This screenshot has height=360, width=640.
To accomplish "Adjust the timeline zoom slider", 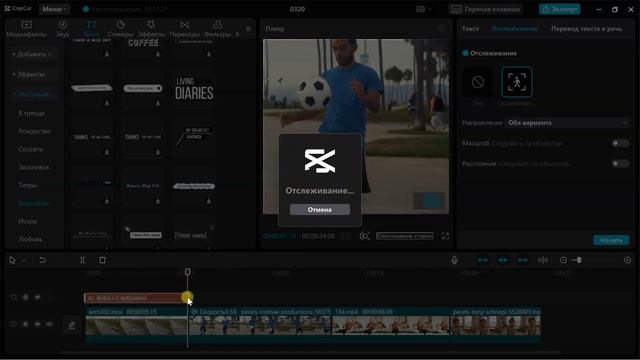I will pyautogui.click(x=578, y=260).
